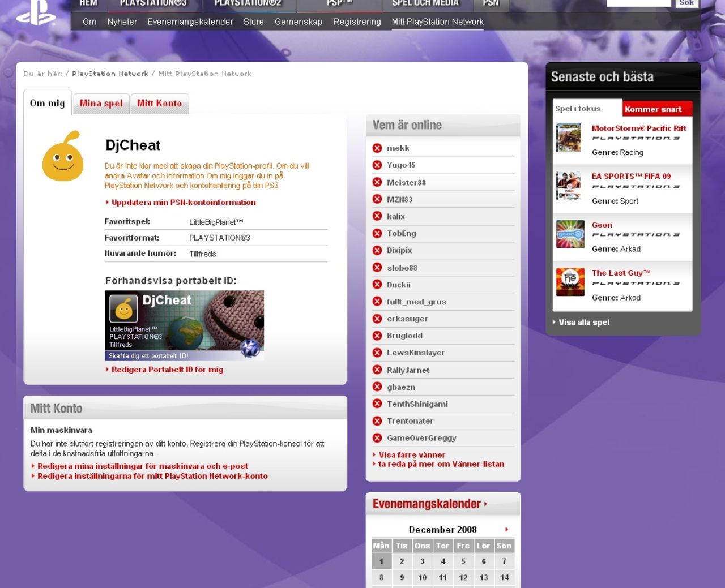
Task: Switch to the Mina spel tab
Action: point(101,104)
